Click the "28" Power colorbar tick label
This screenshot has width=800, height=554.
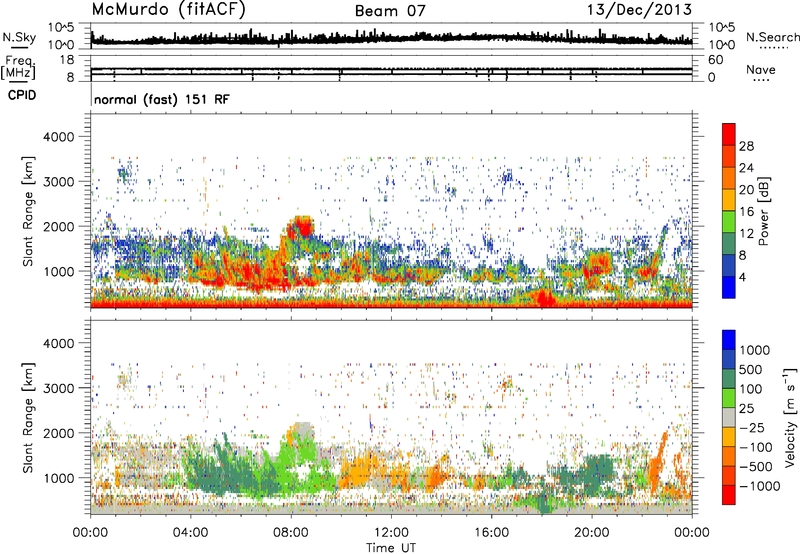pyautogui.click(x=746, y=146)
